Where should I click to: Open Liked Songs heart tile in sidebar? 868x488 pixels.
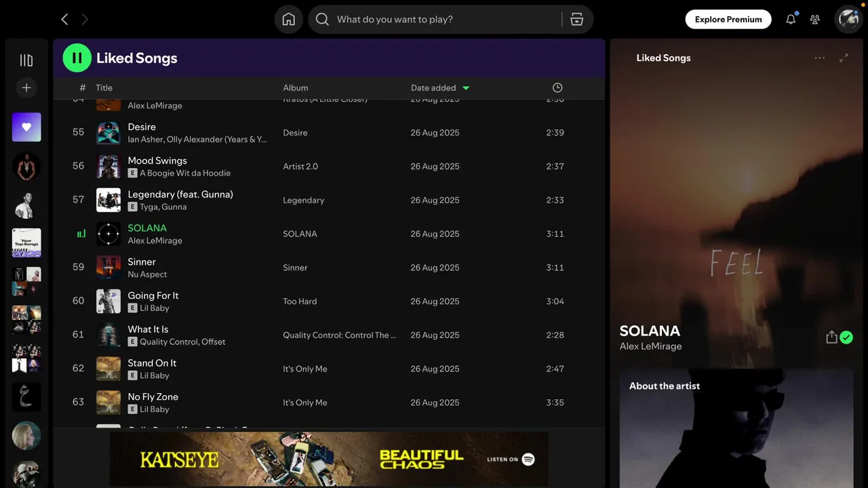(x=26, y=127)
